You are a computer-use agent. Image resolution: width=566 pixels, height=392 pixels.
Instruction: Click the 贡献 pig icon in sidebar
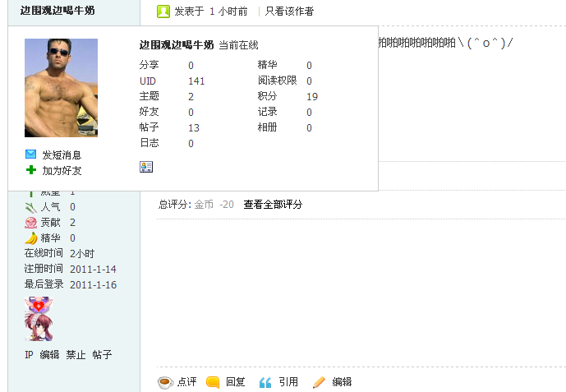tap(31, 223)
